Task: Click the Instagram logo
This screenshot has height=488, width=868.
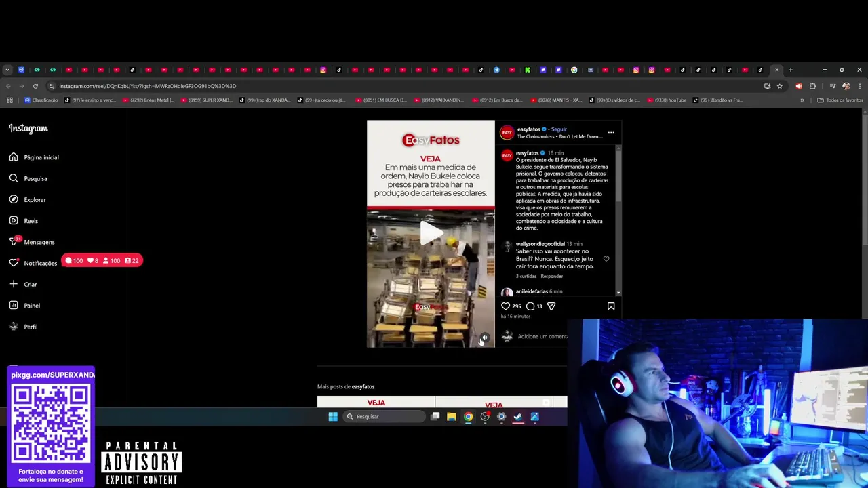Action: click(28, 128)
